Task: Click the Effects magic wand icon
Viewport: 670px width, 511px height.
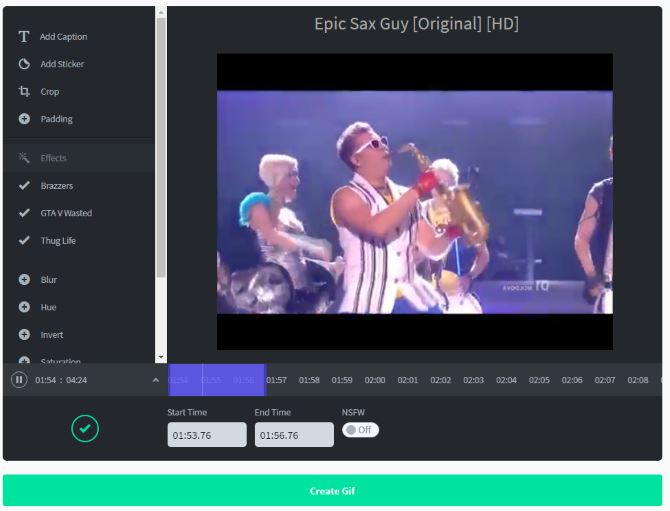Action: point(24,158)
